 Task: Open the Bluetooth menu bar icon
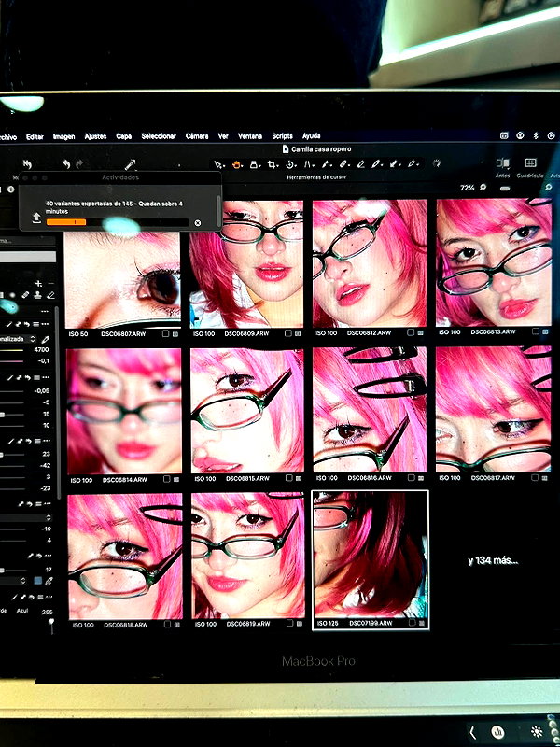pyautogui.click(x=535, y=135)
